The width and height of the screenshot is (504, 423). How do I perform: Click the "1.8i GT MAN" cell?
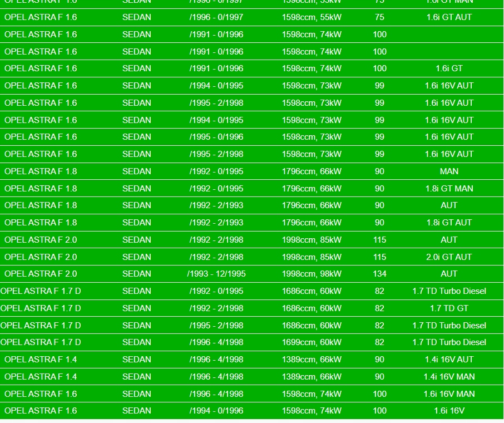pos(449,189)
